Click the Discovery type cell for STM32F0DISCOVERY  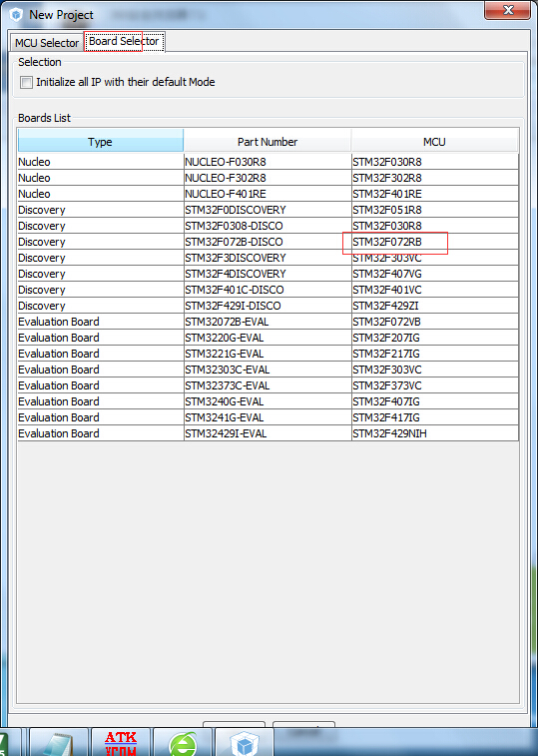pos(100,210)
